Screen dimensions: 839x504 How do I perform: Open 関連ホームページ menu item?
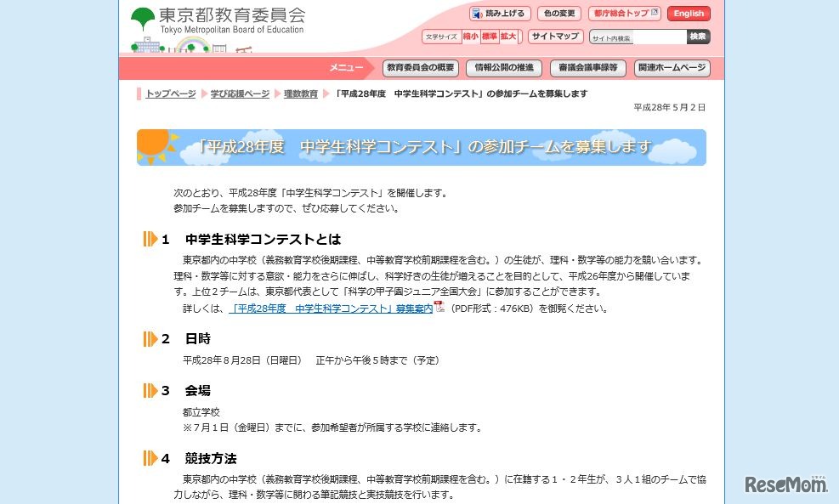672,68
